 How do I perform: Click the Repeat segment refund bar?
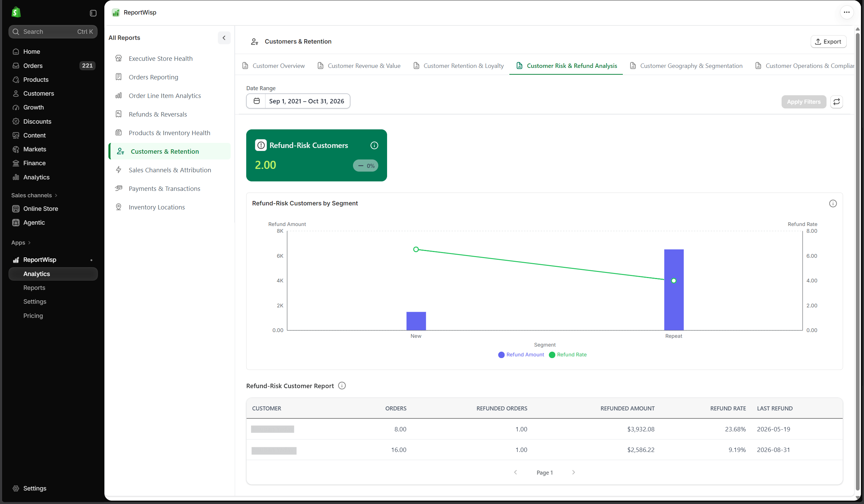(x=674, y=290)
